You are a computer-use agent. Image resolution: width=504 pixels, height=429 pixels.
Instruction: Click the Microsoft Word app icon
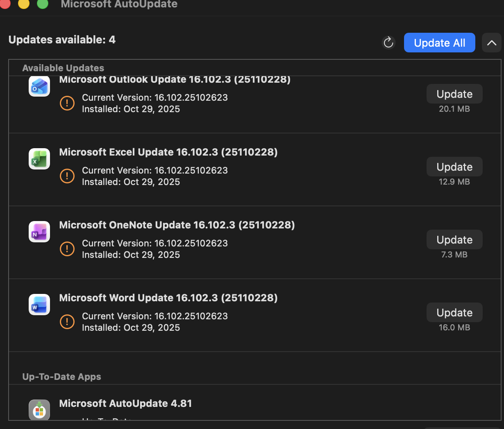coord(39,305)
